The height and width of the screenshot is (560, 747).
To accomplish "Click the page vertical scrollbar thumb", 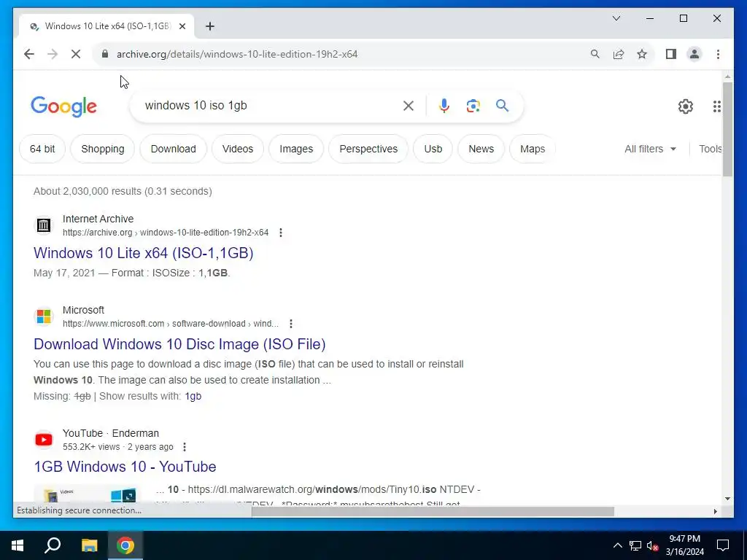I will pos(727,130).
